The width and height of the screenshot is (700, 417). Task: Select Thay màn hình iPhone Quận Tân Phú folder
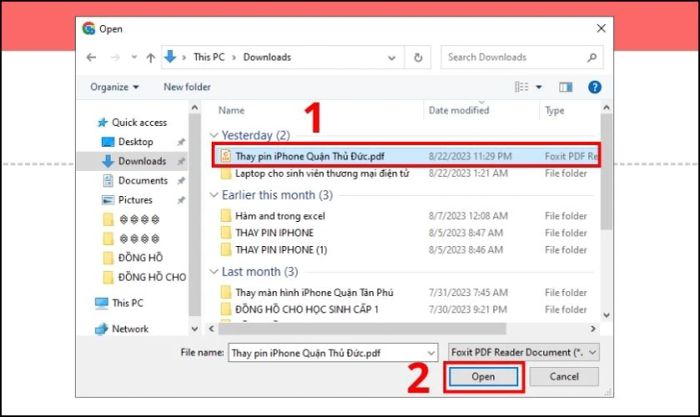[314, 293]
